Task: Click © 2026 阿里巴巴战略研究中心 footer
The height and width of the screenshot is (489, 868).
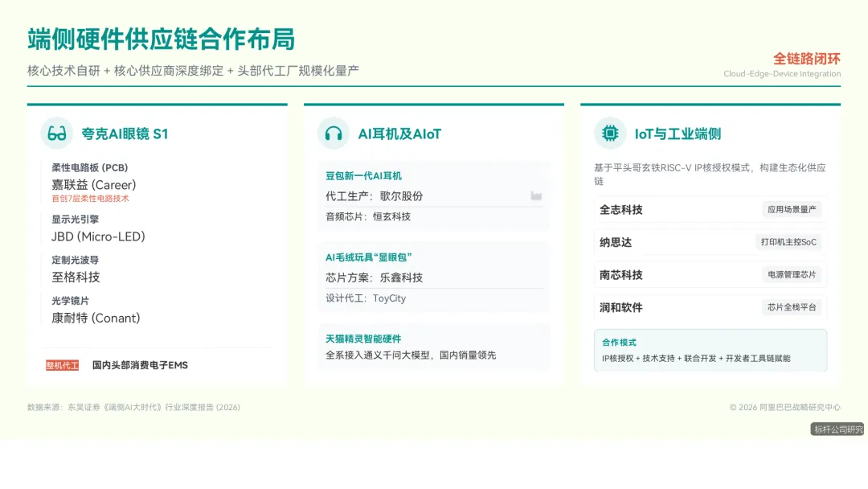Action: point(784,407)
